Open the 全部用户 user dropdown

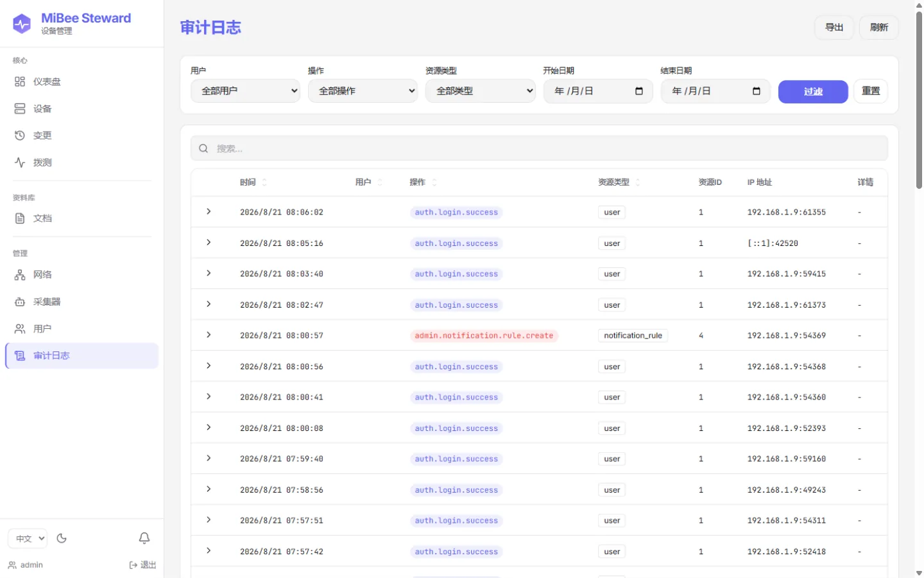[x=246, y=91]
